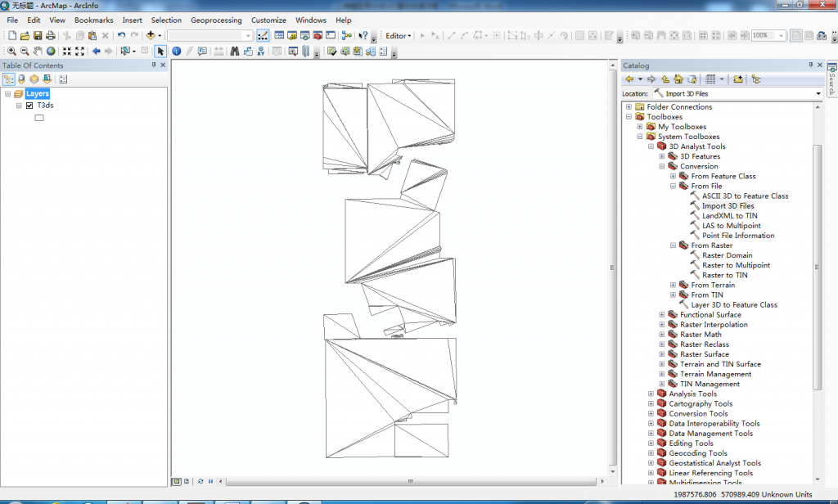Expand Folder Connections in Catalog
This screenshot has height=504, width=838.
[629, 107]
